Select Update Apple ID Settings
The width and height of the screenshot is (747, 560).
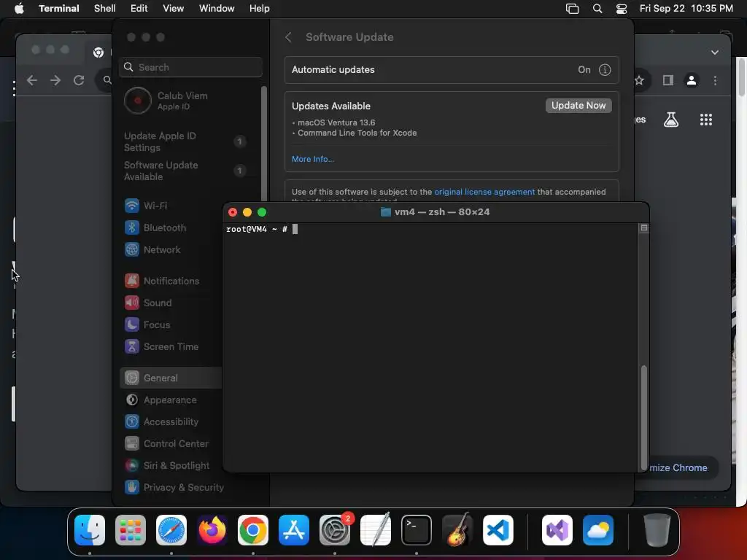tap(185, 141)
